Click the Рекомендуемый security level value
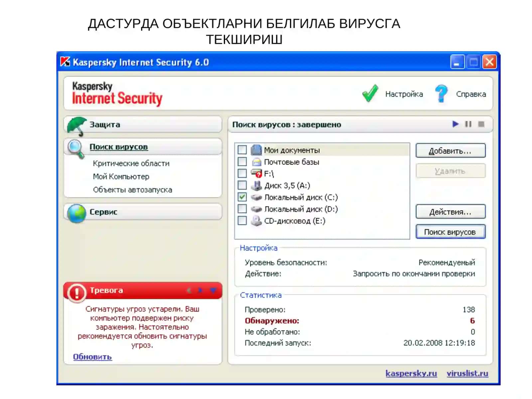Image resolution: width=532 pixels, height=399 pixels. [447, 263]
